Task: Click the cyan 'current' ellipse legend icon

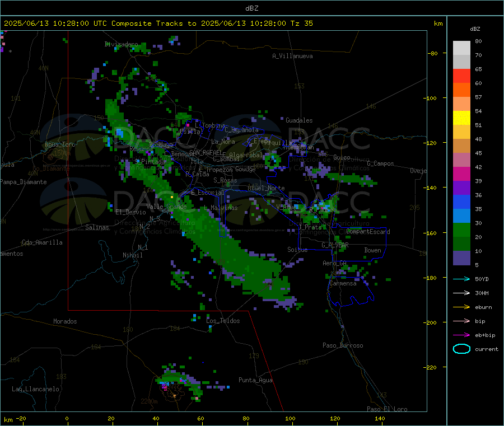Action: (x=461, y=349)
